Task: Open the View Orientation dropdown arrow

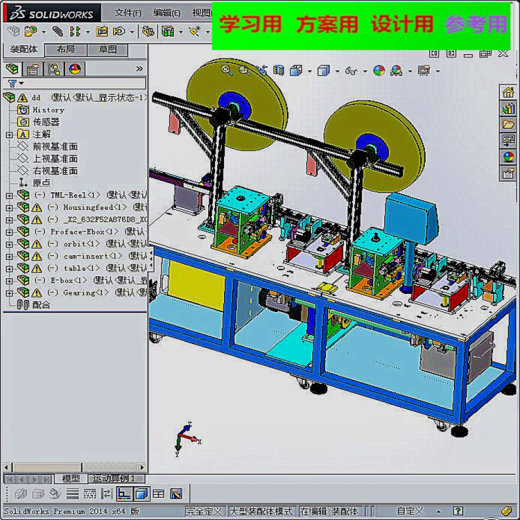Action: [x=310, y=71]
